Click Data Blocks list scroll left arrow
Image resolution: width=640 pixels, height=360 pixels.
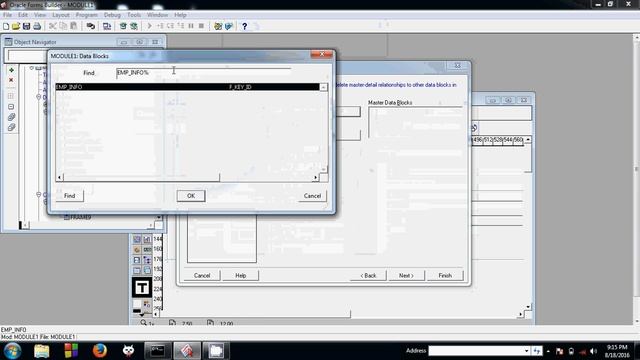(x=60, y=177)
